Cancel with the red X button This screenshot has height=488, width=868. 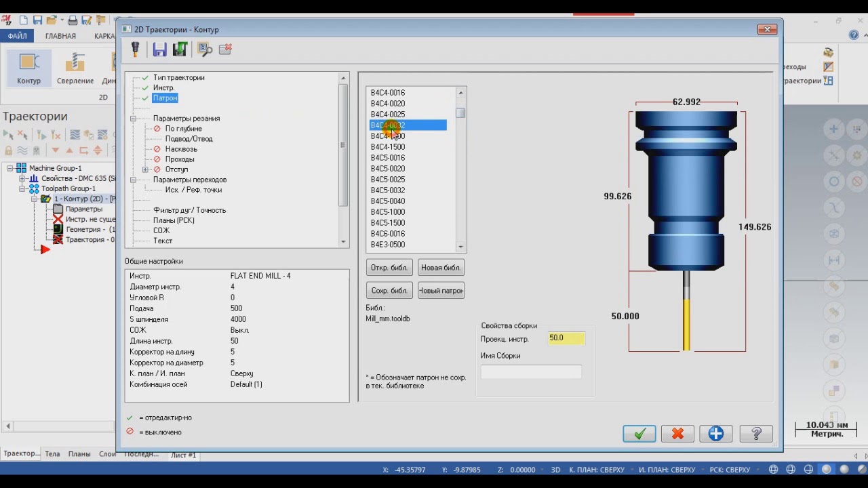pyautogui.click(x=677, y=434)
